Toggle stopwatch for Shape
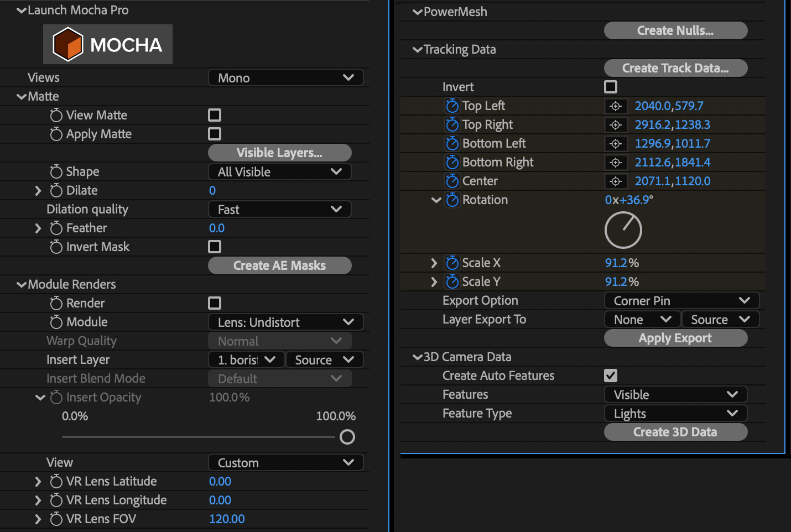Image resolution: width=791 pixels, height=532 pixels. [x=56, y=171]
